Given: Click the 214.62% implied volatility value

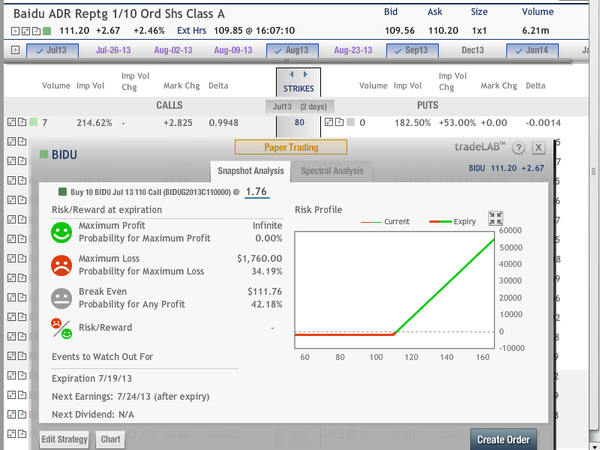Looking at the screenshot, I should (94, 123).
